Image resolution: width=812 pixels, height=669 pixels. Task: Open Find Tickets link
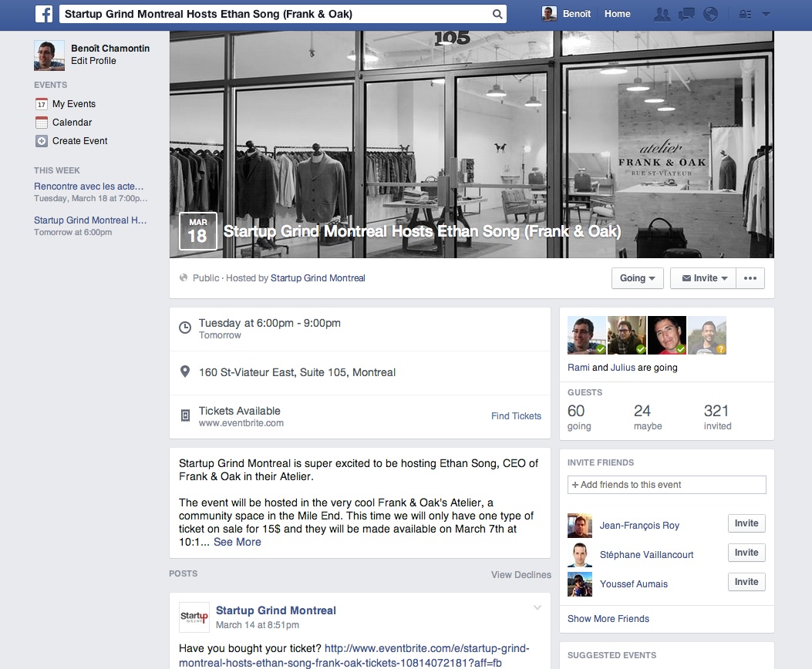pyautogui.click(x=515, y=415)
